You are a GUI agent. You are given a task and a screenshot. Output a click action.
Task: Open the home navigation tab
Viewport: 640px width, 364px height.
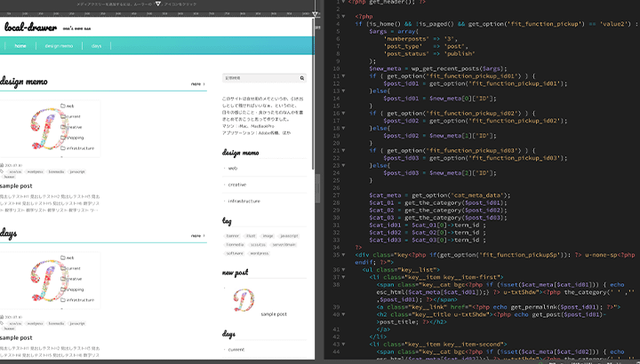[20, 45]
